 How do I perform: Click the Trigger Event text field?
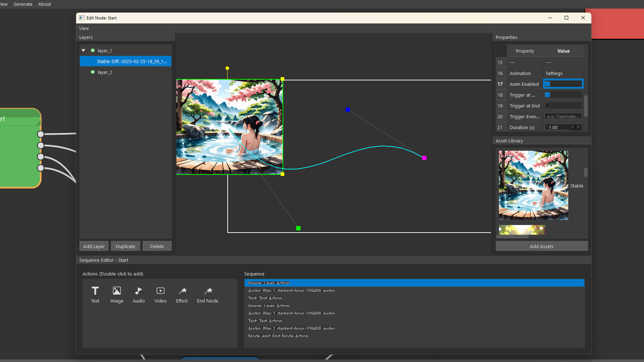click(x=563, y=117)
